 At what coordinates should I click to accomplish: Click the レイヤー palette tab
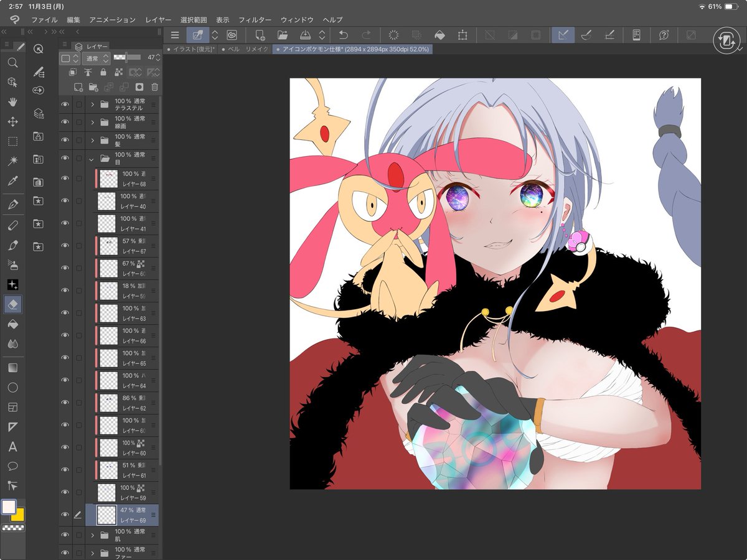(x=92, y=46)
